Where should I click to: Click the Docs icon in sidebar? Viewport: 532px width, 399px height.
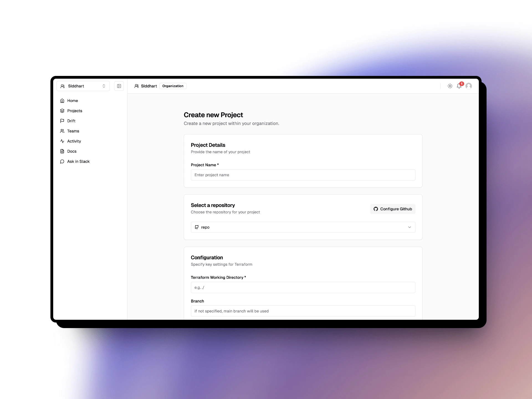[x=62, y=151]
